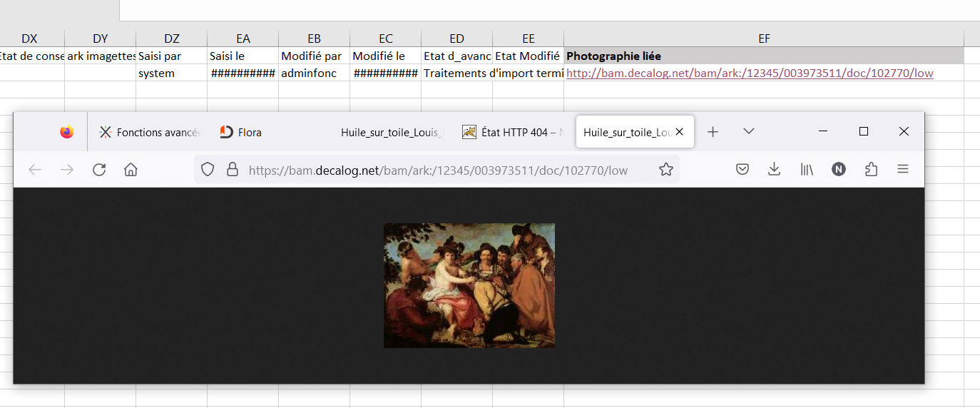List all tabs with the chevron
The image size is (980, 408).
(x=748, y=131)
